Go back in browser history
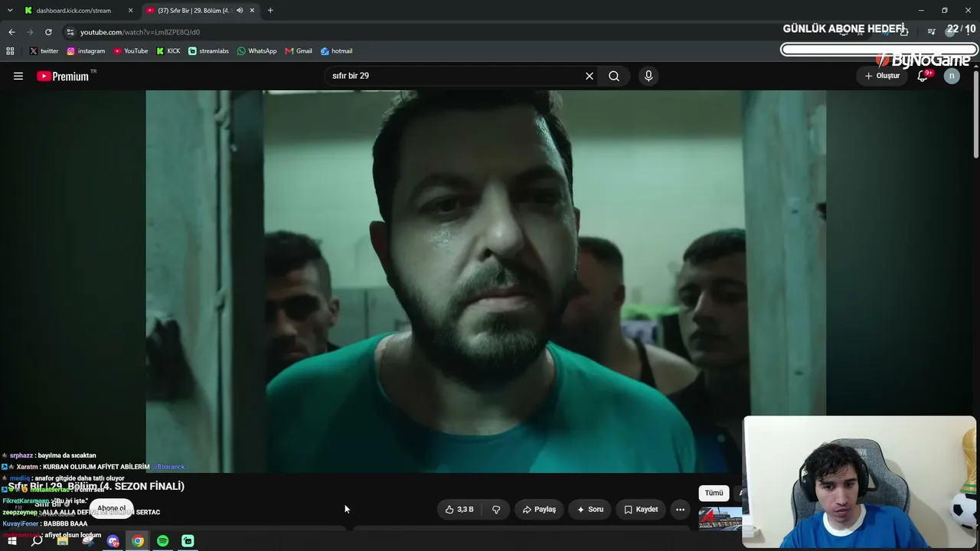The height and width of the screenshot is (551, 980). click(11, 32)
